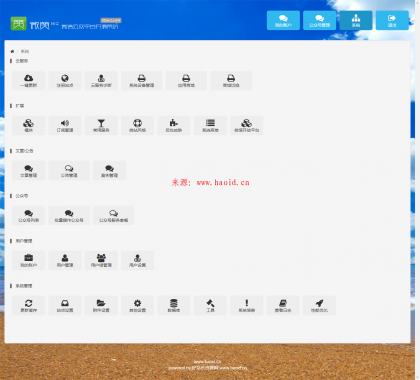Open the puzzle piece plugin tile
Image resolution: width=420 pixels, height=380 pixels.
pyautogui.click(x=174, y=125)
